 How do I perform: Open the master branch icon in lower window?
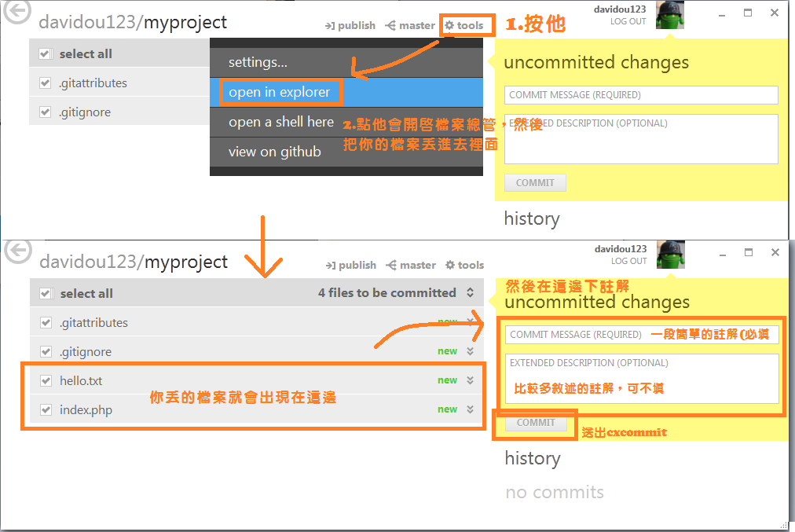click(x=390, y=266)
